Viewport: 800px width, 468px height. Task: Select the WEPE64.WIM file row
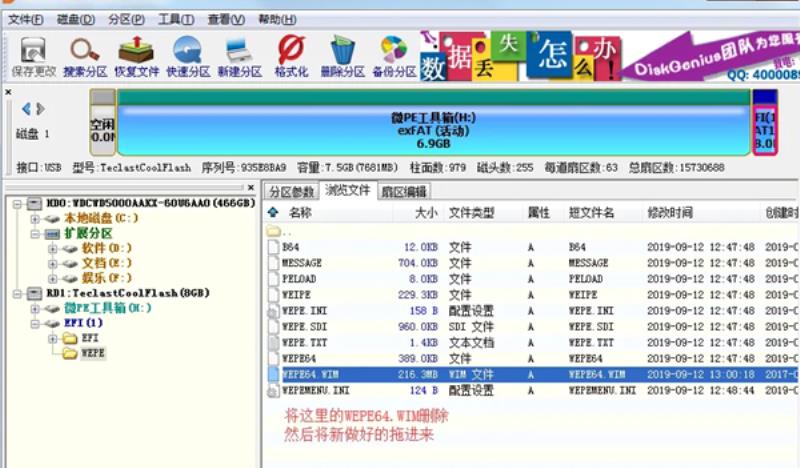click(x=532, y=375)
